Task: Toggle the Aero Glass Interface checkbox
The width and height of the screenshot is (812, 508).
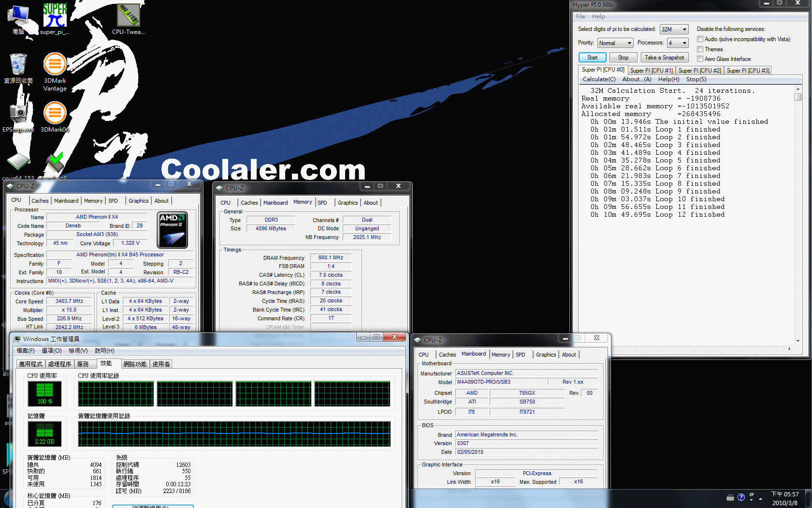Action: [x=700, y=59]
